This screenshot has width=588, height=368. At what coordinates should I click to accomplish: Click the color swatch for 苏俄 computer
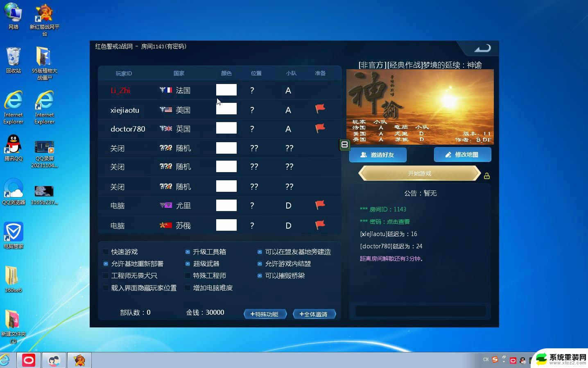(x=226, y=225)
